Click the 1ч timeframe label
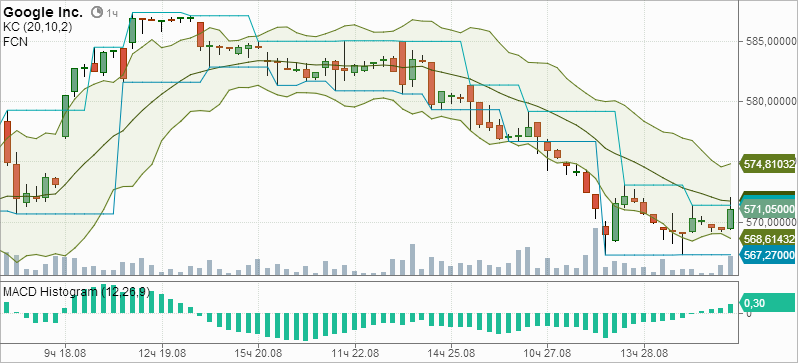798x363 pixels. click(112, 13)
